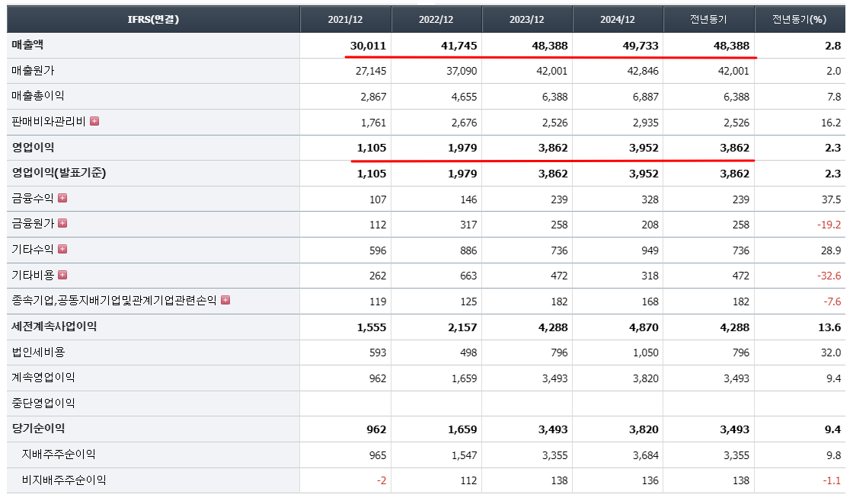
Task: Click 기타비용 value 663
Action: [x=468, y=276]
